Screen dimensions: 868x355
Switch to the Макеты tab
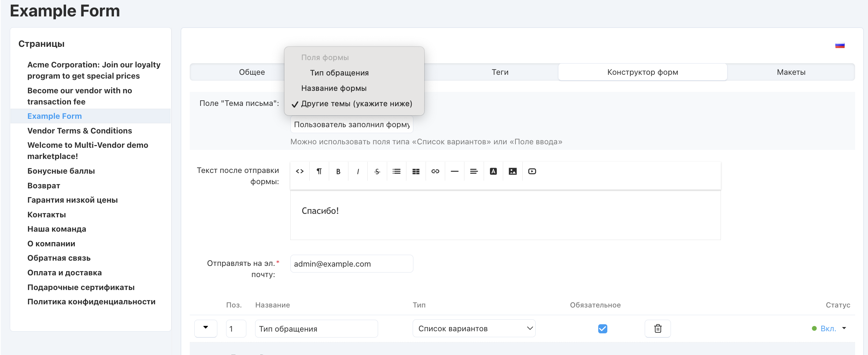point(791,72)
